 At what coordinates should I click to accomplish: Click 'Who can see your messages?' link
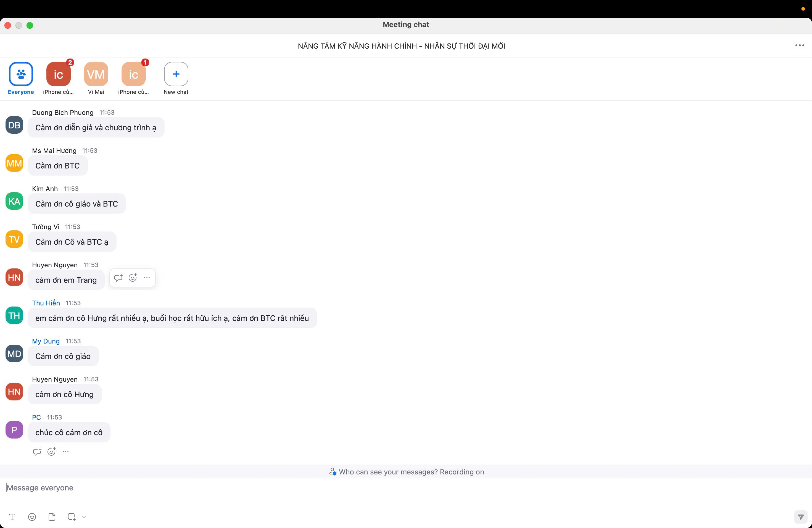click(x=388, y=472)
